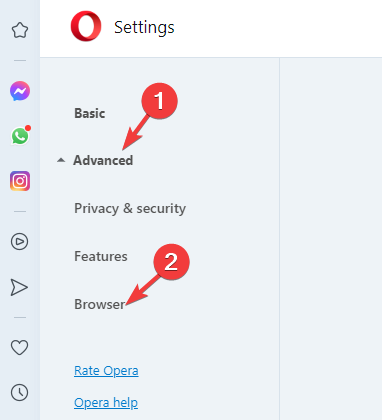This screenshot has width=382, height=420.
Task: Click the star icon in the sidebar
Action: [20, 30]
